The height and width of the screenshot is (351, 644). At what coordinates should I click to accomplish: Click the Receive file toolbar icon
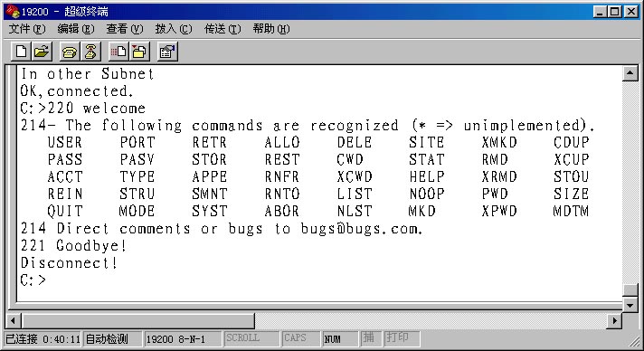tap(139, 52)
